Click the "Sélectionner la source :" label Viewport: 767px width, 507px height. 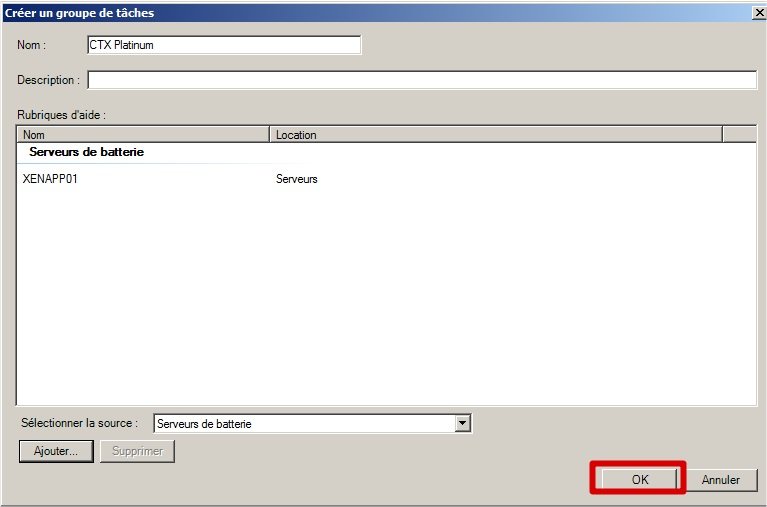point(79,423)
